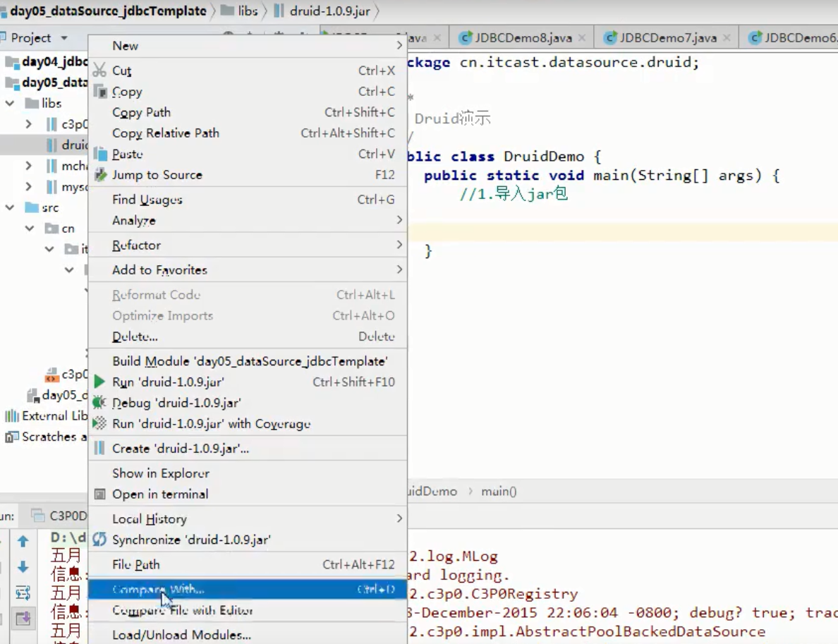Open the Analyze submenu
The width and height of the screenshot is (838, 644).
247,220
